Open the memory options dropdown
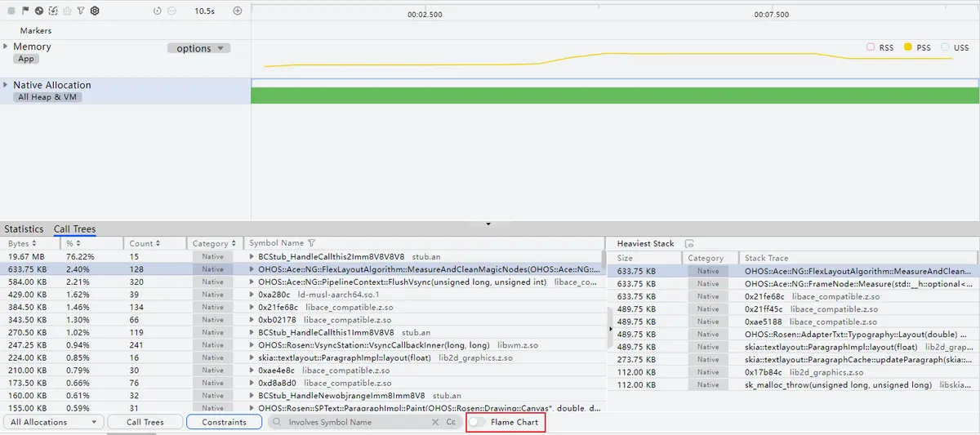 click(x=199, y=48)
